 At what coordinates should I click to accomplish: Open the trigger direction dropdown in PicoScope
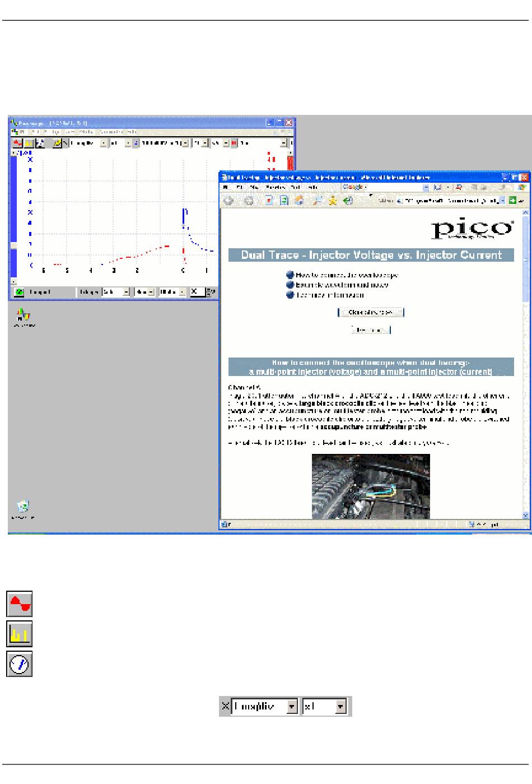183,292
